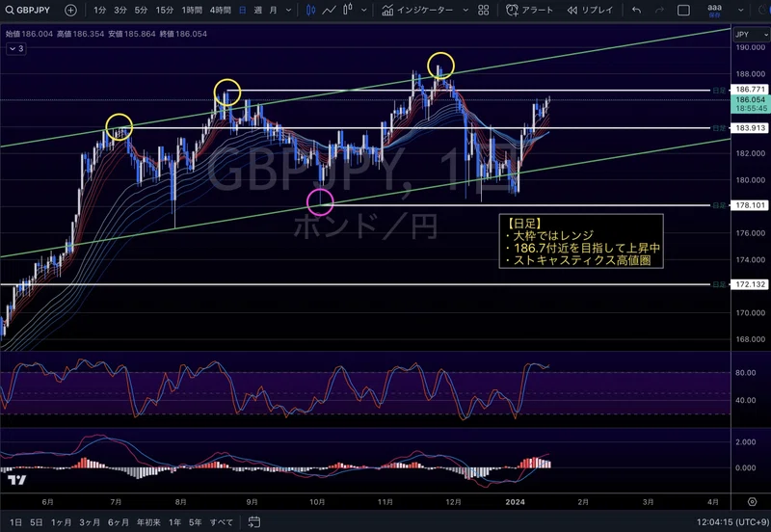Click the aaa saved layout name
The width and height of the screenshot is (771, 532).
point(714,10)
